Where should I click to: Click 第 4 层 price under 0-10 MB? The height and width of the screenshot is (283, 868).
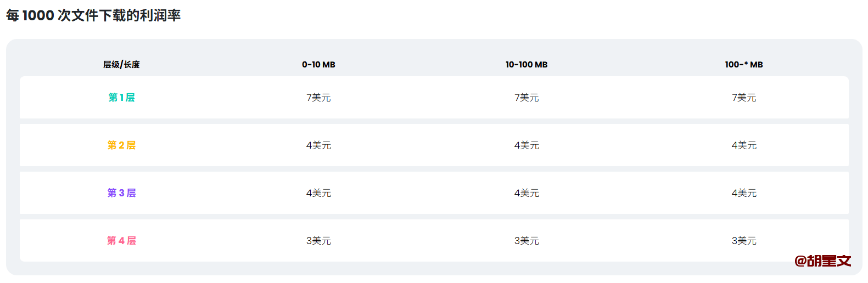pos(318,241)
